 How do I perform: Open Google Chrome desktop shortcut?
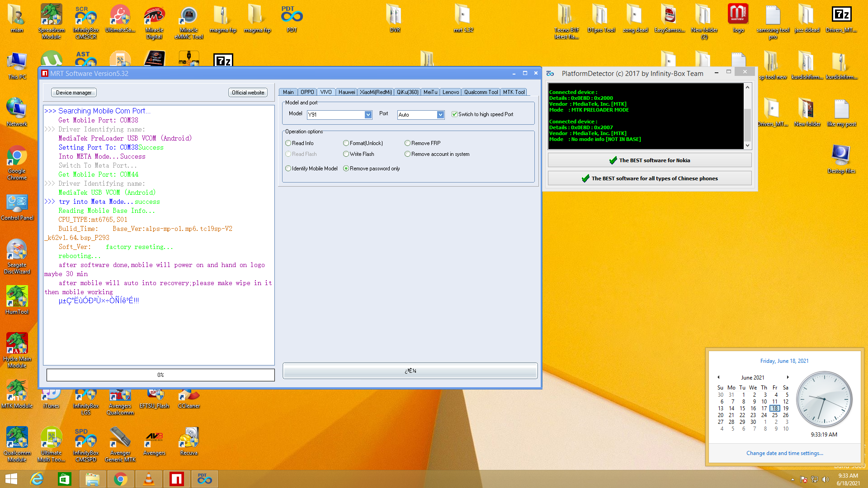(17, 163)
